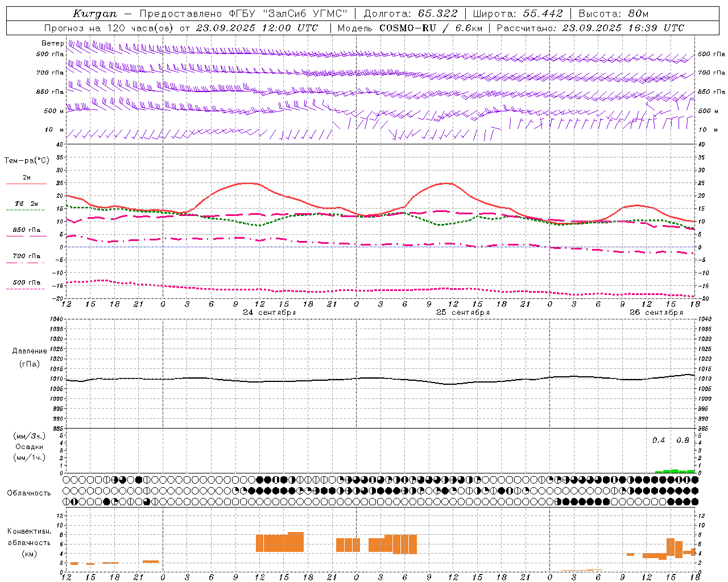Image resolution: width=728 pixels, height=582 pixels.
Task: Click the "Осадки" precipitation label
Action: pos(30,447)
